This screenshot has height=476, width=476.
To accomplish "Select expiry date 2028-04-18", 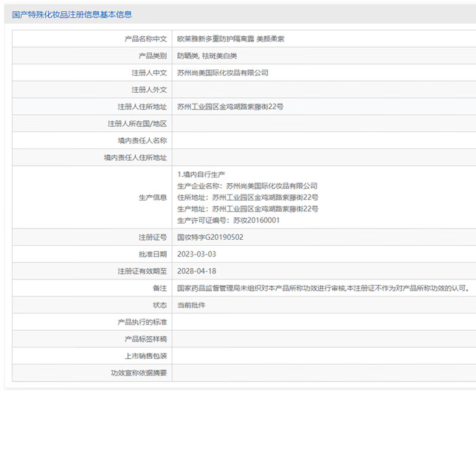I will pos(196,271).
